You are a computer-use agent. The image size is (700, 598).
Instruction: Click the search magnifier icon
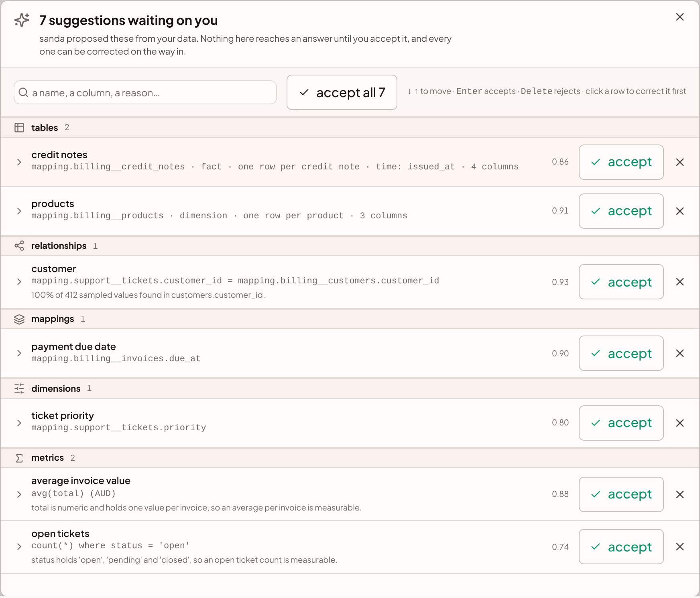[x=24, y=93]
